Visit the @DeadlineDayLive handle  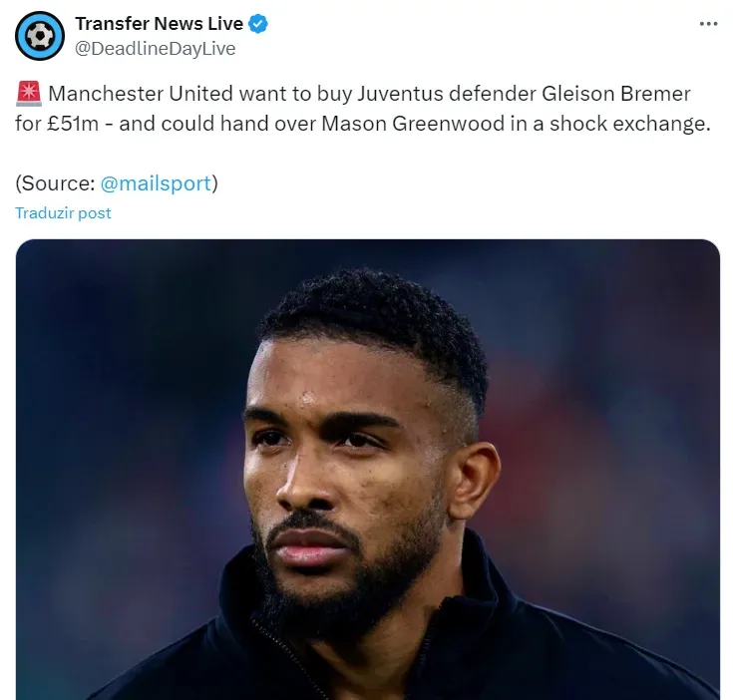tap(156, 49)
